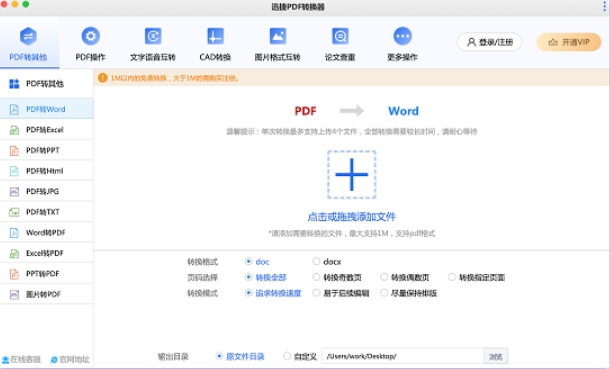Click the PDF转其他 sidebar header text
Screen dimensions: 610x369
45,84
